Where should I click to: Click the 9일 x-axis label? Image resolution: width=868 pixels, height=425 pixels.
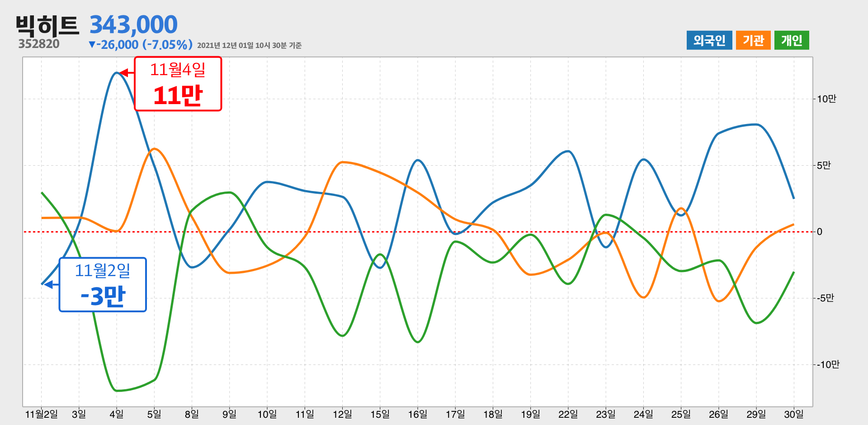point(230,414)
